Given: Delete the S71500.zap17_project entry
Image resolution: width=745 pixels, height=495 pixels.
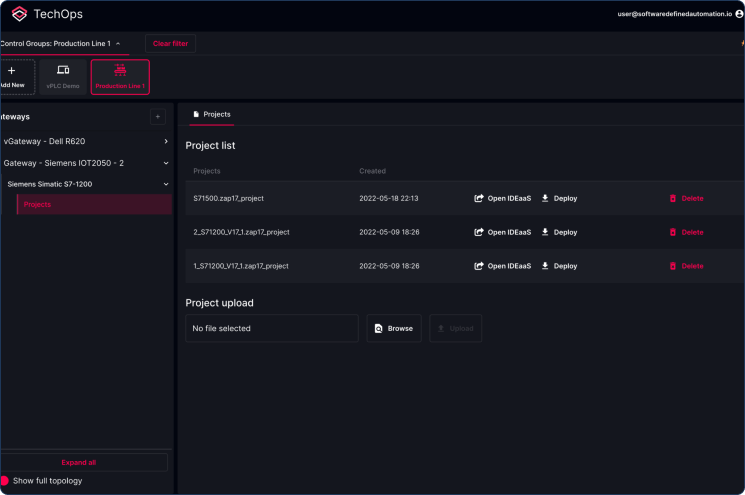Looking at the screenshot, I should pyautogui.click(x=686, y=198).
